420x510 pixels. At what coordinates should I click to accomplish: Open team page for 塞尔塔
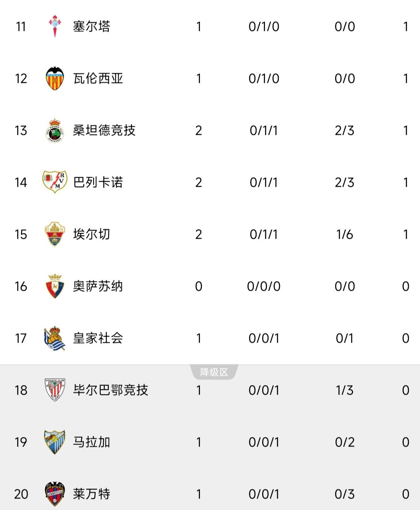point(91,27)
